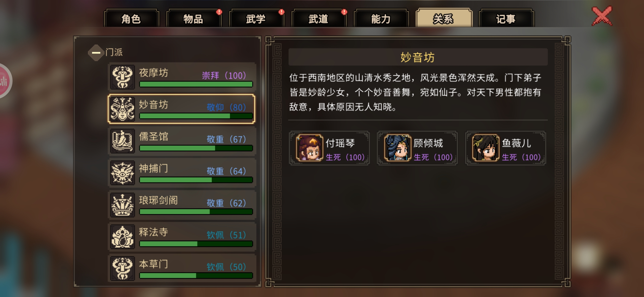Screen dimensions: 644x297
Task: Open 付瑶琴 character portrait
Action: pyautogui.click(x=309, y=148)
